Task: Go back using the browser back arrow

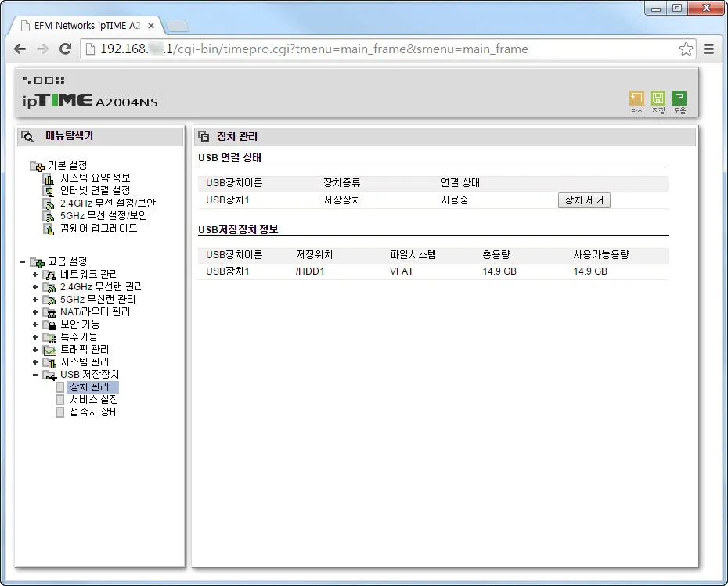Action: [x=21, y=49]
